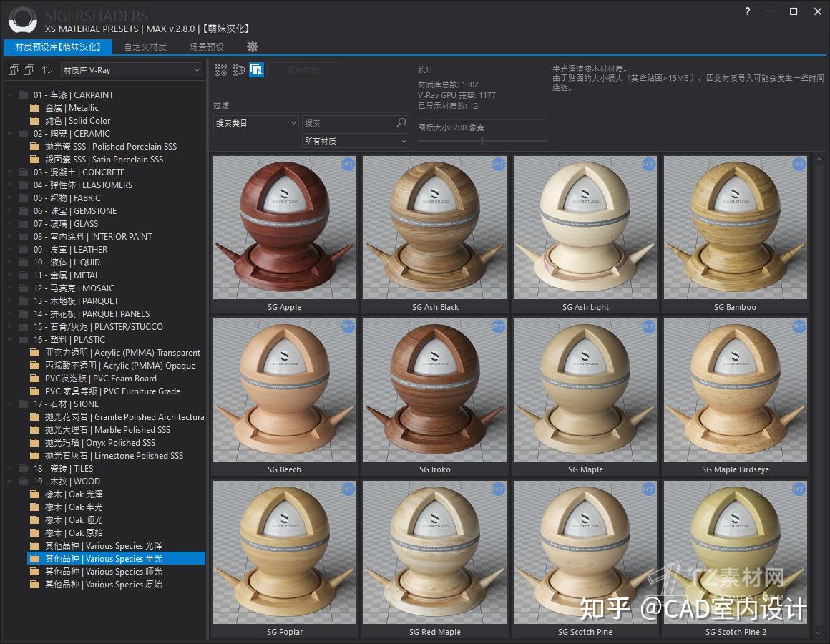Open the settings gear icon
The height and width of the screenshot is (644, 830).
tap(253, 47)
